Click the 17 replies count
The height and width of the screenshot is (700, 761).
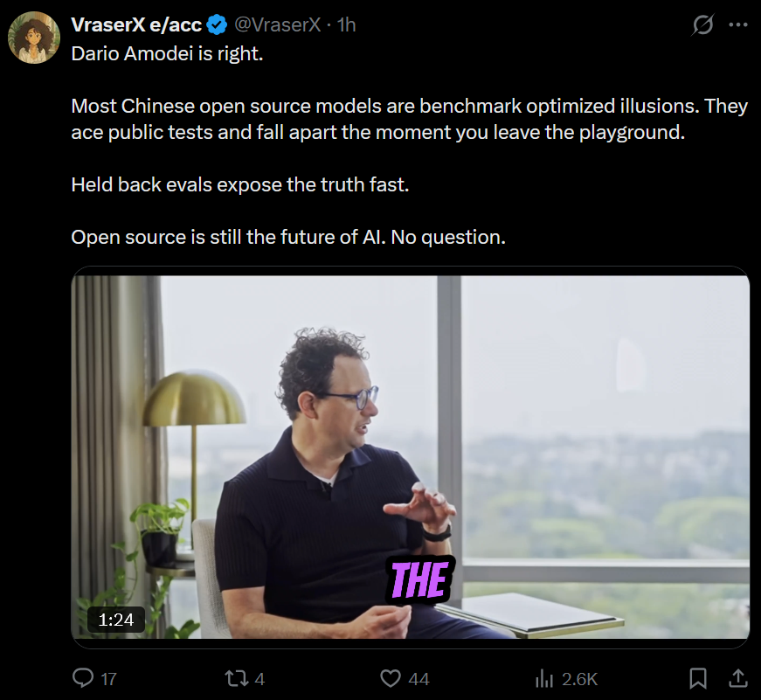pos(108,679)
